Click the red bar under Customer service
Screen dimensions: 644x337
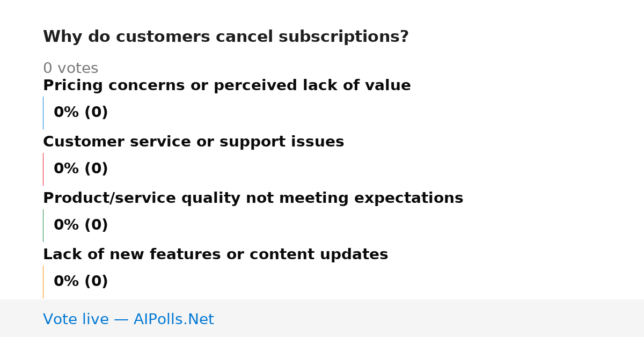pos(43,169)
